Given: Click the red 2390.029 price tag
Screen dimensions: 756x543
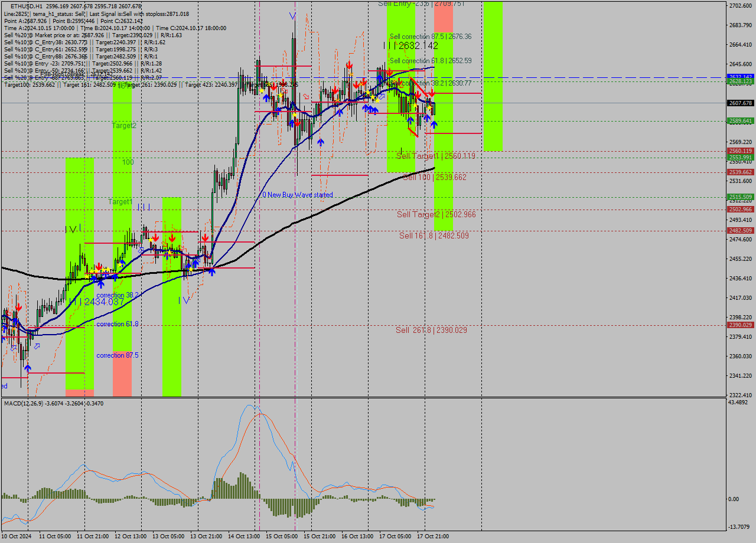Looking at the screenshot, I should 740,325.
